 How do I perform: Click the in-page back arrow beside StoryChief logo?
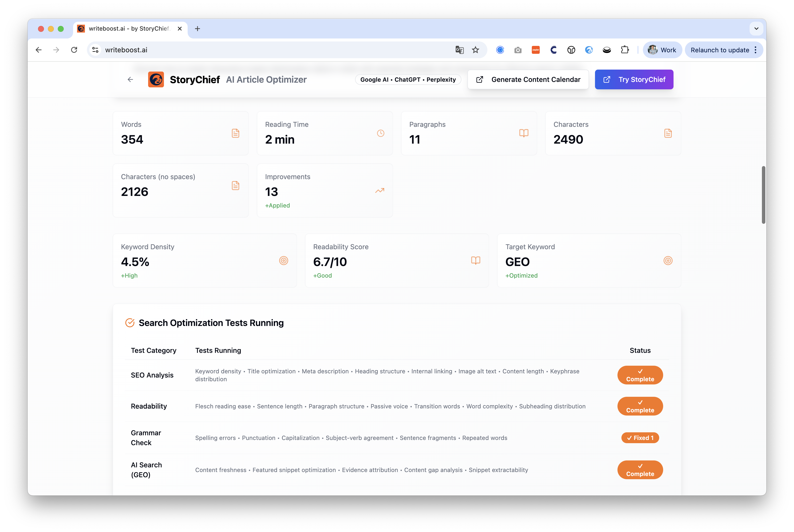[x=130, y=79]
